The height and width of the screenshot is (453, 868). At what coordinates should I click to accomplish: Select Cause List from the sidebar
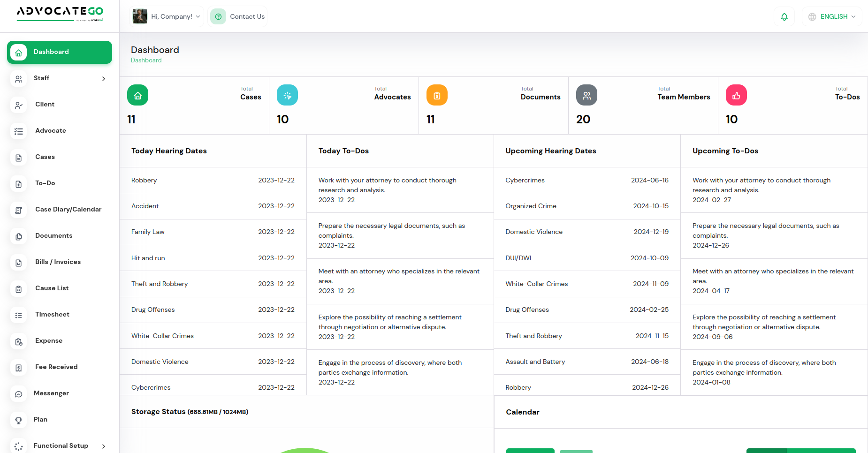(52, 288)
